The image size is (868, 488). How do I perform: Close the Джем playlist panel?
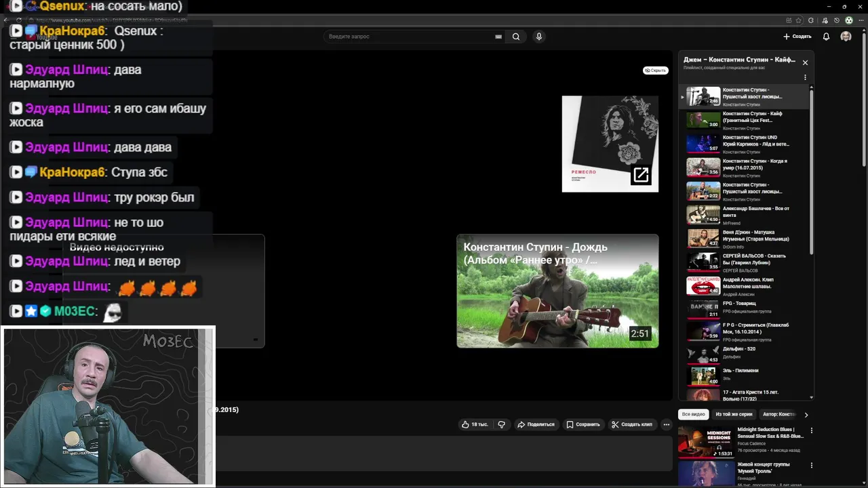[x=805, y=62]
